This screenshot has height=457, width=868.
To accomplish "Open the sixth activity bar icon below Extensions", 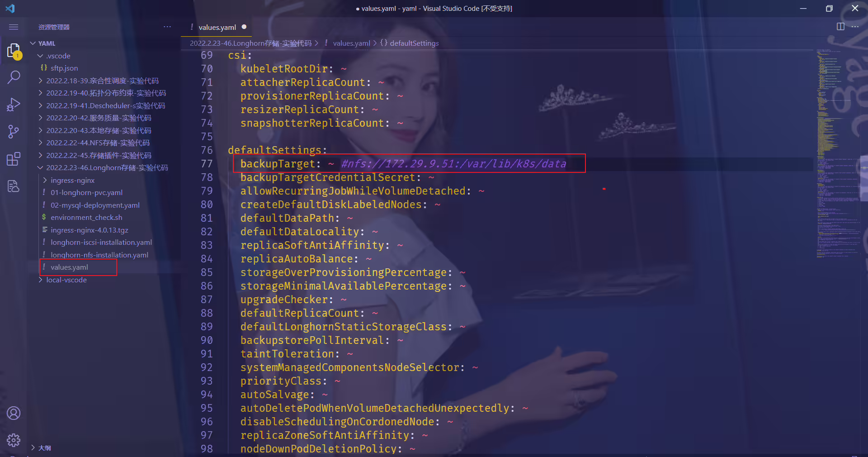I will (x=14, y=186).
